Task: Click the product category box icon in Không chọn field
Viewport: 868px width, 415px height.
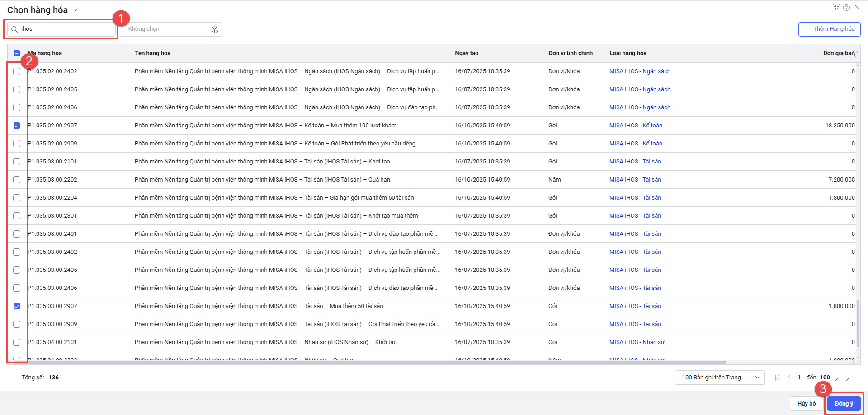Action: pos(214,29)
